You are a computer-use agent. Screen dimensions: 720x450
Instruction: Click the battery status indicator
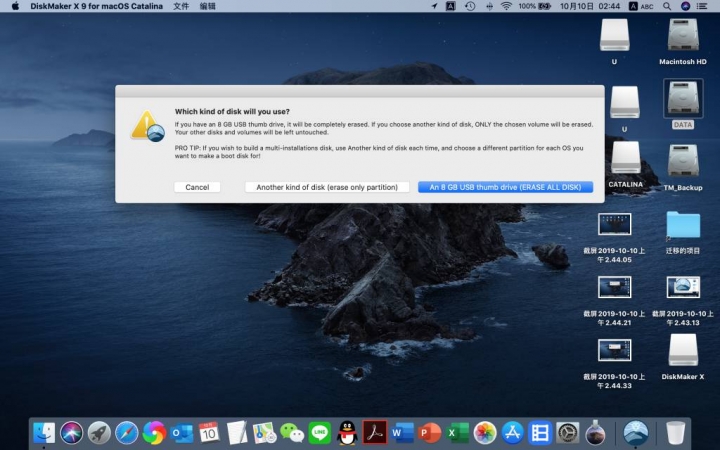(x=534, y=6)
